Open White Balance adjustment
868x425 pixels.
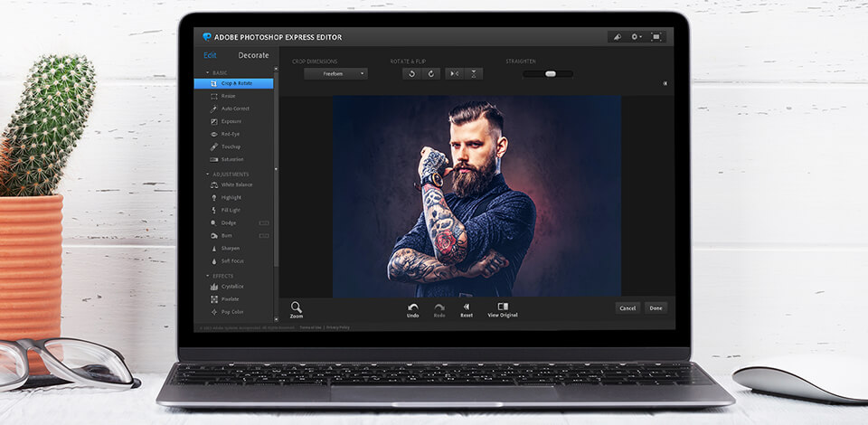tap(231, 184)
